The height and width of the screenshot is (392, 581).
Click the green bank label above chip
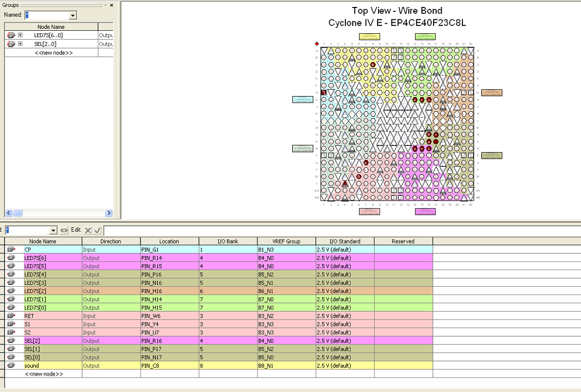coord(425,37)
